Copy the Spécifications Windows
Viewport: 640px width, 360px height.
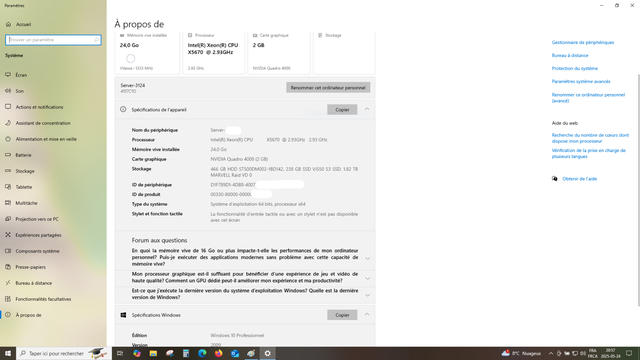point(342,315)
